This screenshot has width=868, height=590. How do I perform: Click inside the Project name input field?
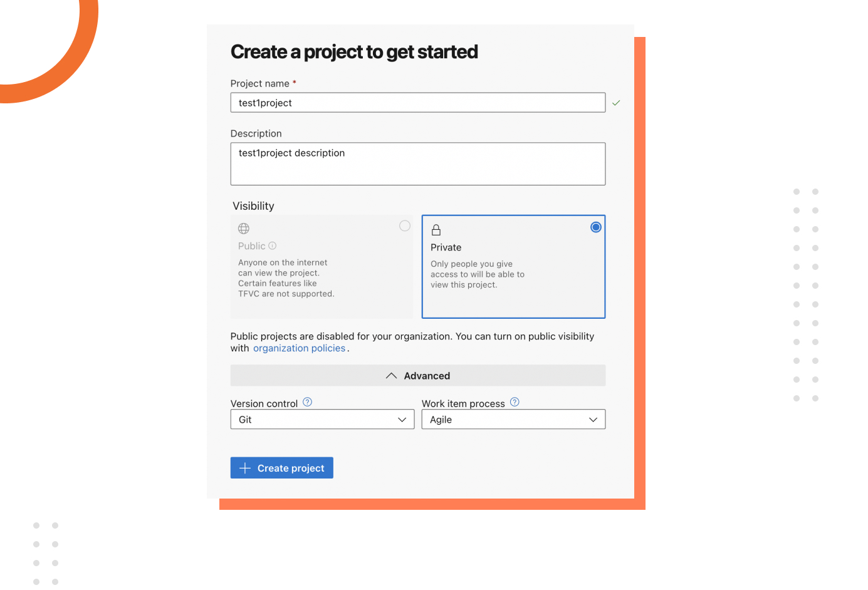point(417,102)
